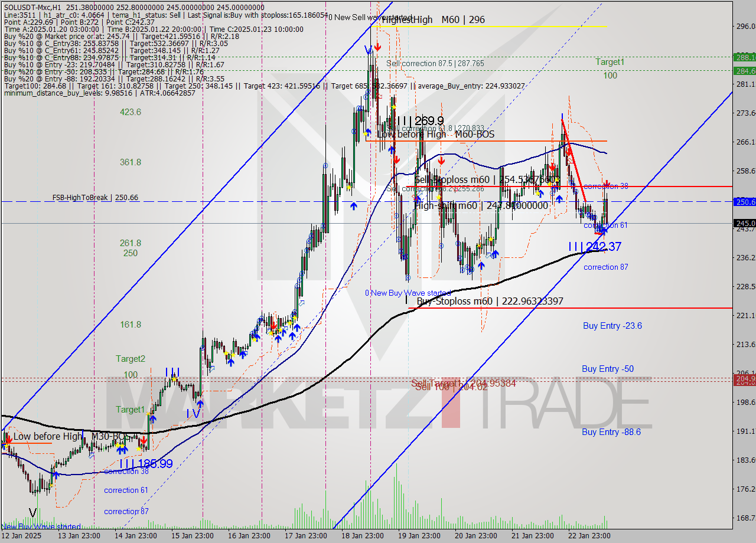Screen dimensions: 756x543
Task: Click the 273.6 price axis label
Action: pos(745,113)
